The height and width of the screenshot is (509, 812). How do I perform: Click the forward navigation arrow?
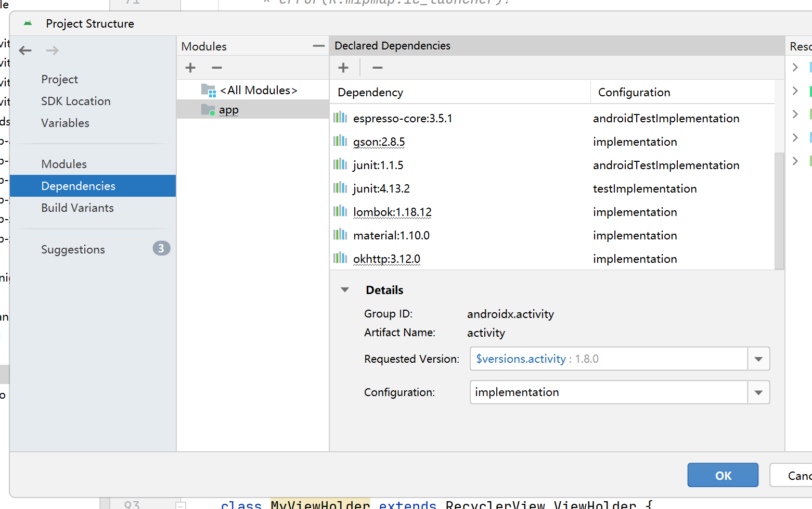tap(52, 50)
